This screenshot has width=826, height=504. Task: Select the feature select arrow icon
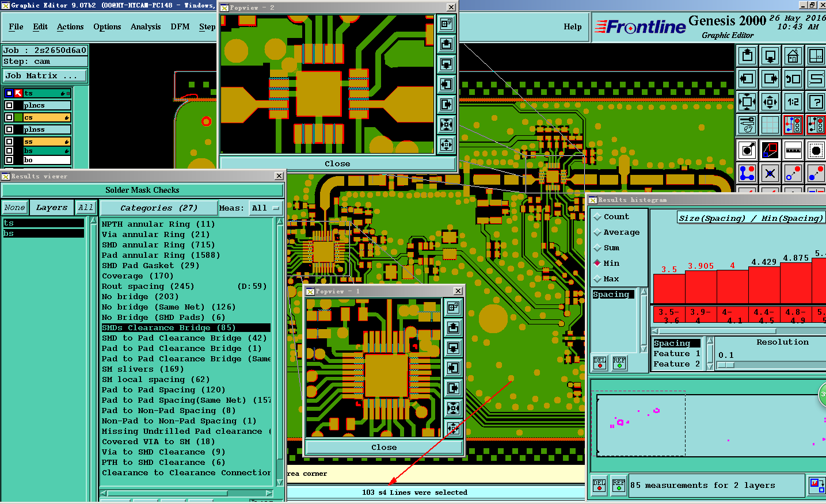tap(747, 150)
